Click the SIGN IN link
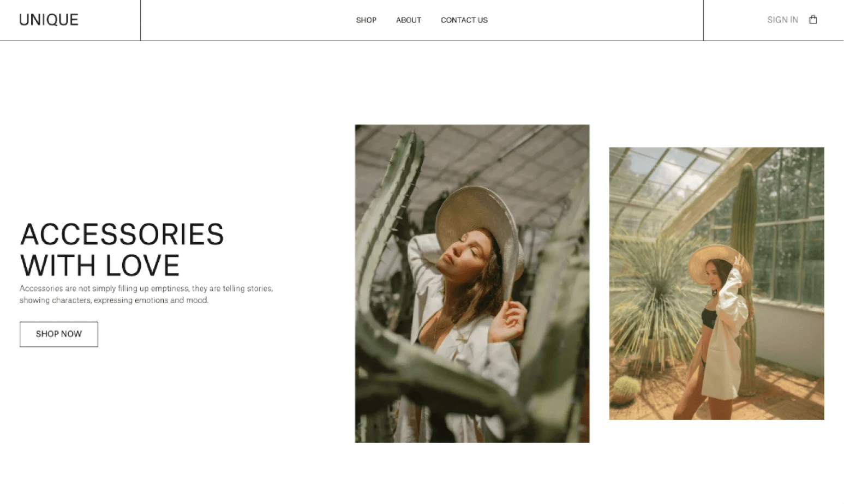Viewport: 844px width, 504px height. pos(782,20)
